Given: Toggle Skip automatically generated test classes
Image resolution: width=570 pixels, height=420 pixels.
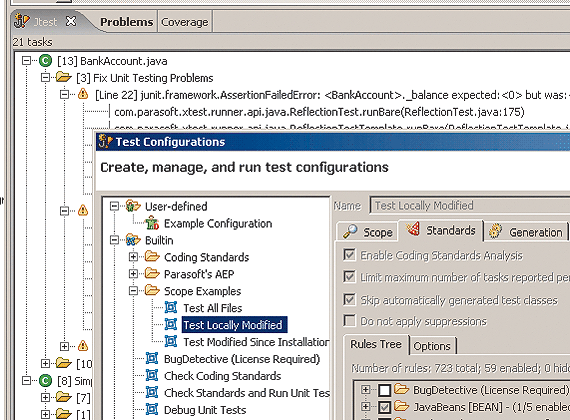Looking at the screenshot, I should click(x=349, y=300).
